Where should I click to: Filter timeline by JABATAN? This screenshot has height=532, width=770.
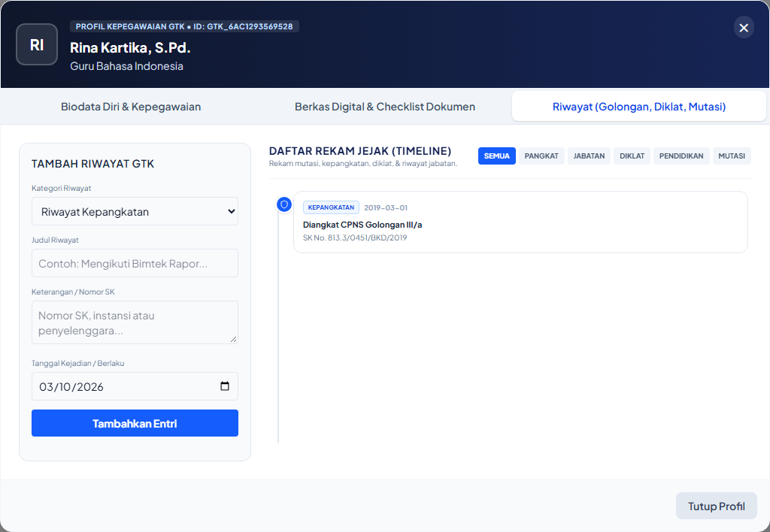click(x=589, y=156)
